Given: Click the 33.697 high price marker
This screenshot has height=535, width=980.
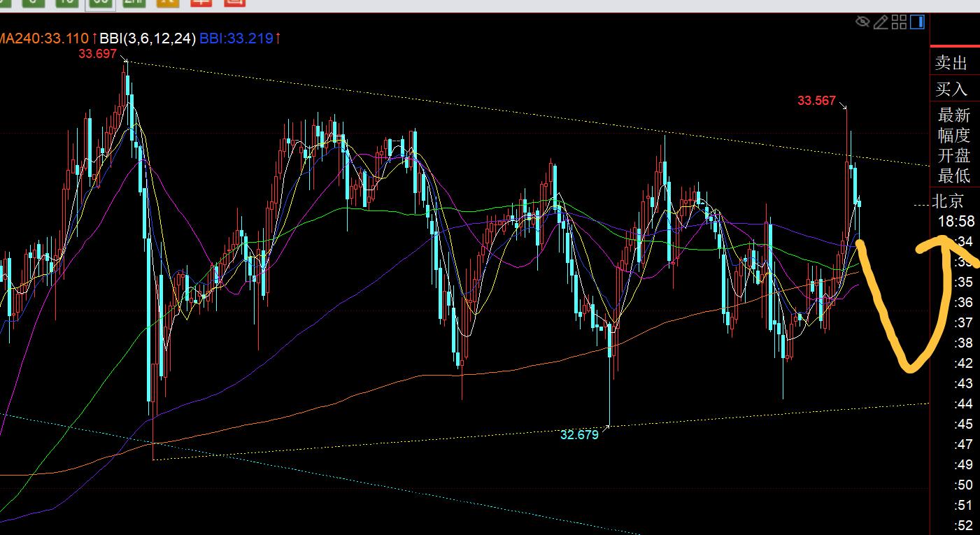Looking at the screenshot, I should (x=97, y=54).
